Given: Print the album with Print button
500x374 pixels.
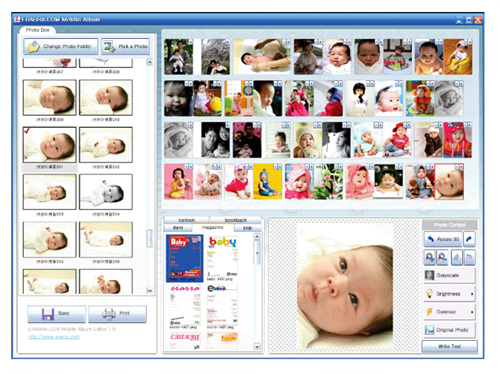Looking at the screenshot, I should coord(117,314).
